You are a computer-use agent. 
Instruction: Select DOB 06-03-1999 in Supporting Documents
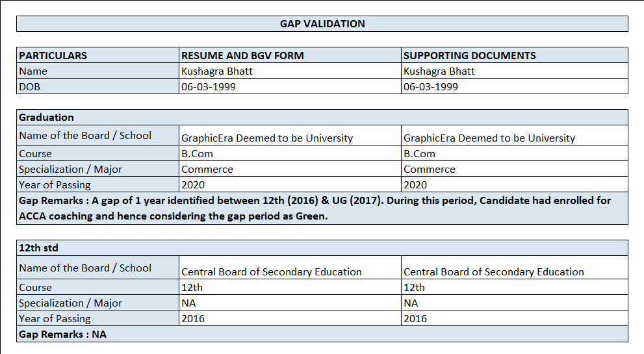pyautogui.click(x=515, y=86)
